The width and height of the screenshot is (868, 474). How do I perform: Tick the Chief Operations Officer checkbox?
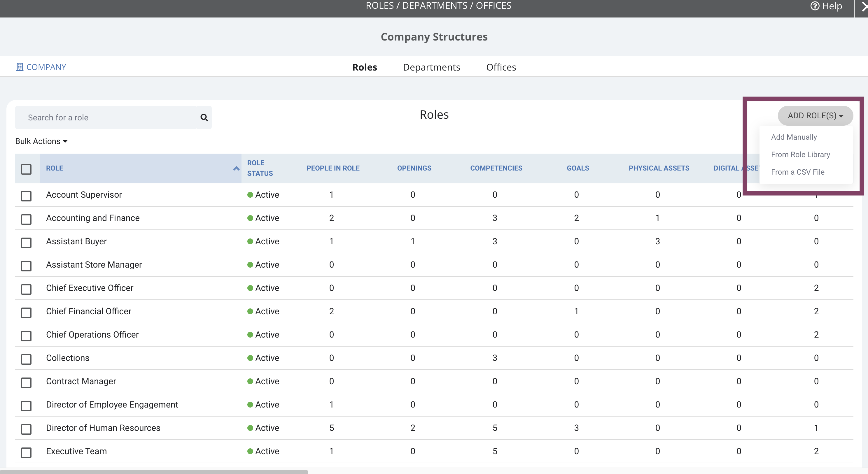pos(26,336)
